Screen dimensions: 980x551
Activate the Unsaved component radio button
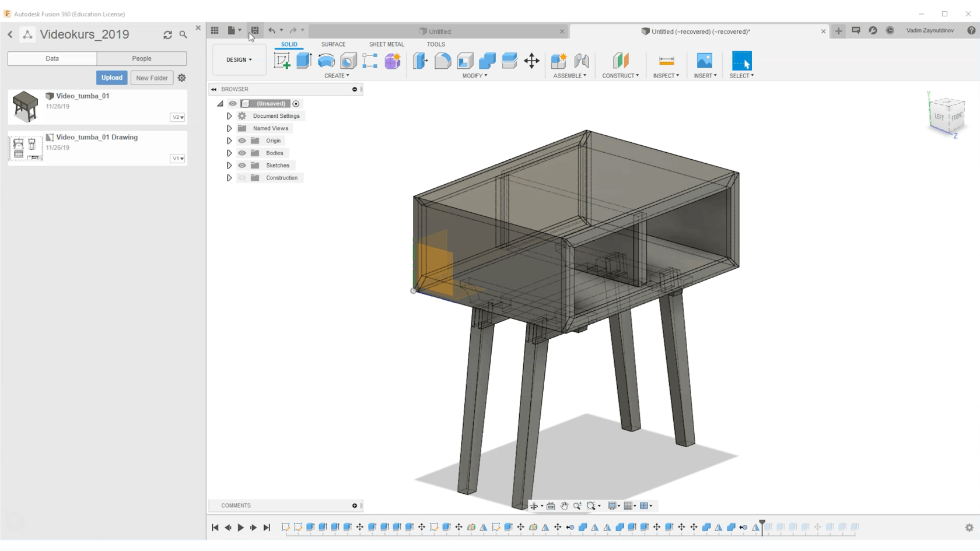pos(296,104)
